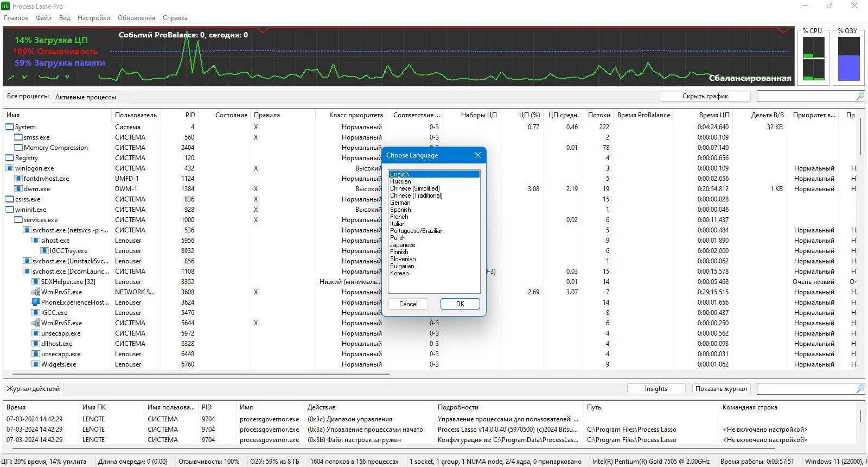Sort by Время ЦП column header
Image resolution: width=868 pixels, height=467 pixels.
(703, 115)
